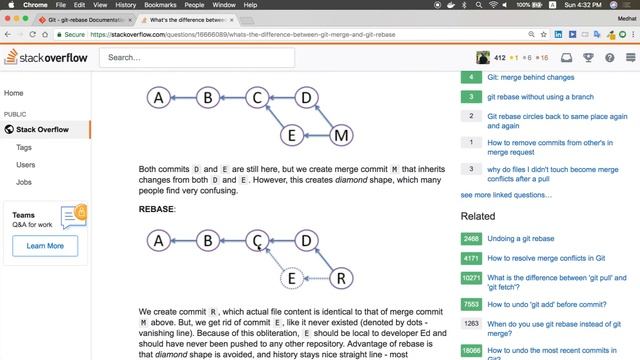Image resolution: width=640 pixels, height=360 pixels.
Task: Click the reputation score 412
Action: click(x=500, y=58)
